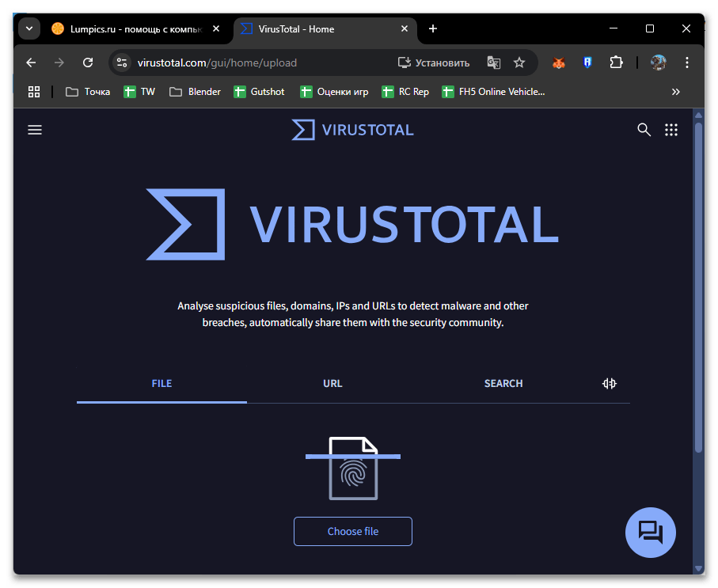Open the Bitwarden shield extension icon
Screen dimensions: 718x588
click(x=587, y=63)
